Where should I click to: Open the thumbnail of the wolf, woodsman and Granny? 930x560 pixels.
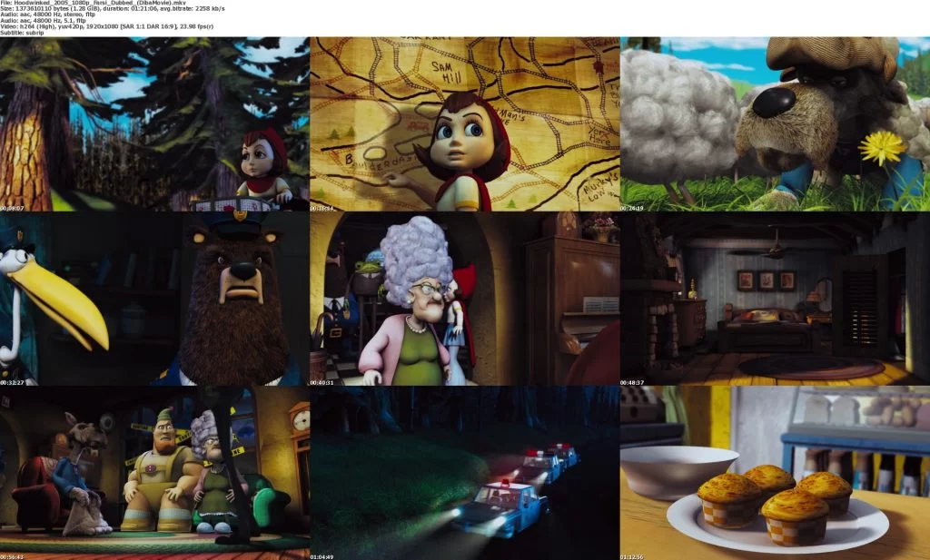point(154,473)
